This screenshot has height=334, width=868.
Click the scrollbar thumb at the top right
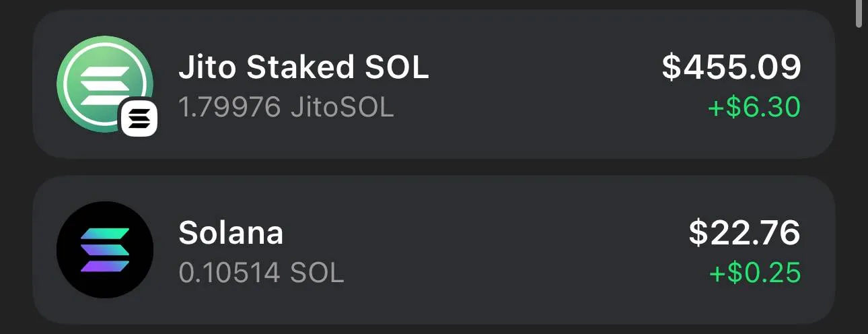[859, 13]
